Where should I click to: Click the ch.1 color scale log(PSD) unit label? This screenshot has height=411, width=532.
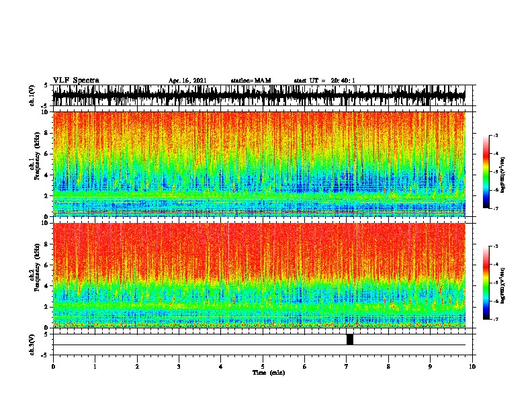(503, 175)
